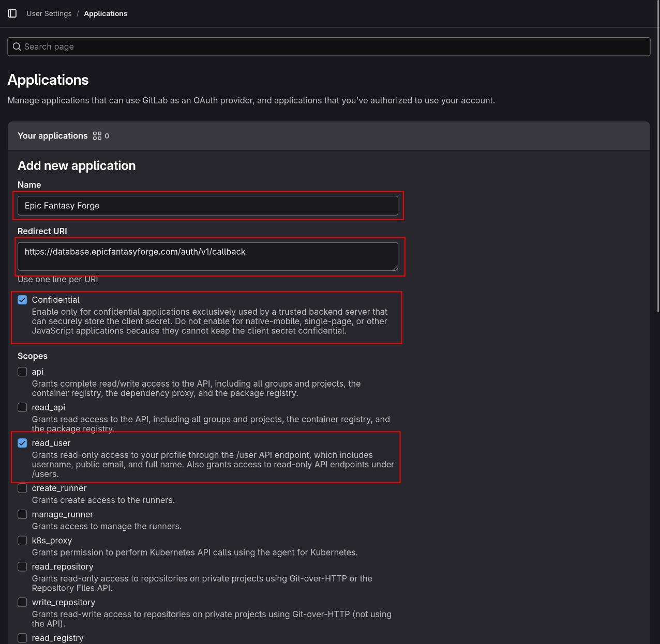
Task: Uncheck the read_user scope
Action: point(22,443)
